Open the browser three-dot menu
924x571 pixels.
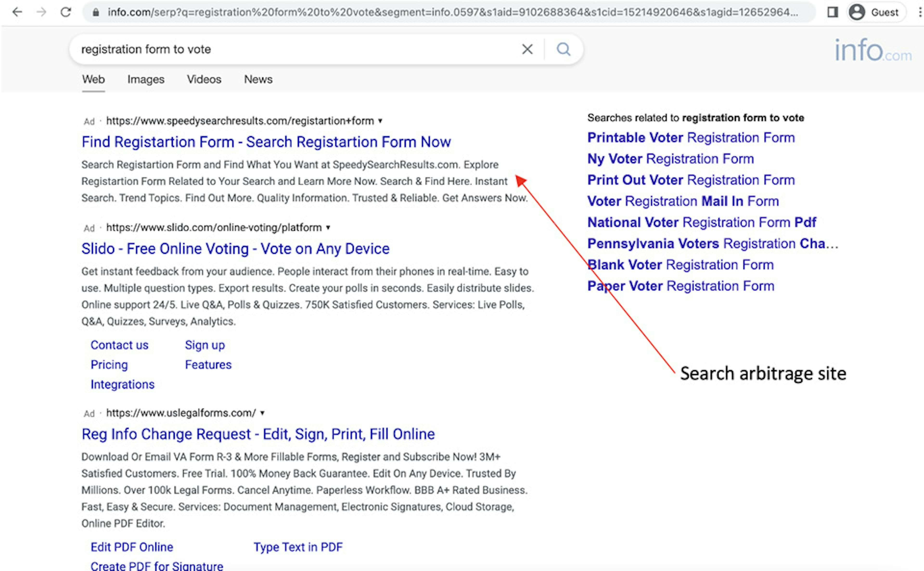(920, 13)
